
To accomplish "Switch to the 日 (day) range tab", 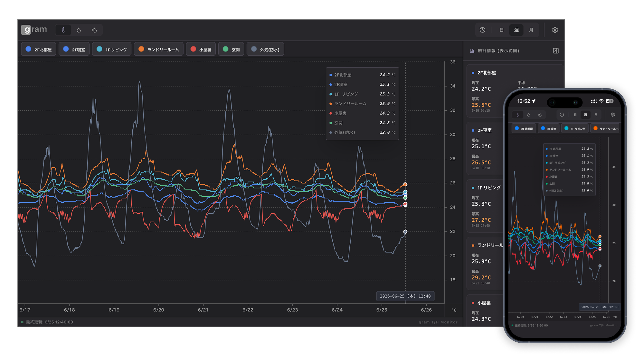I will pyautogui.click(x=501, y=30).
